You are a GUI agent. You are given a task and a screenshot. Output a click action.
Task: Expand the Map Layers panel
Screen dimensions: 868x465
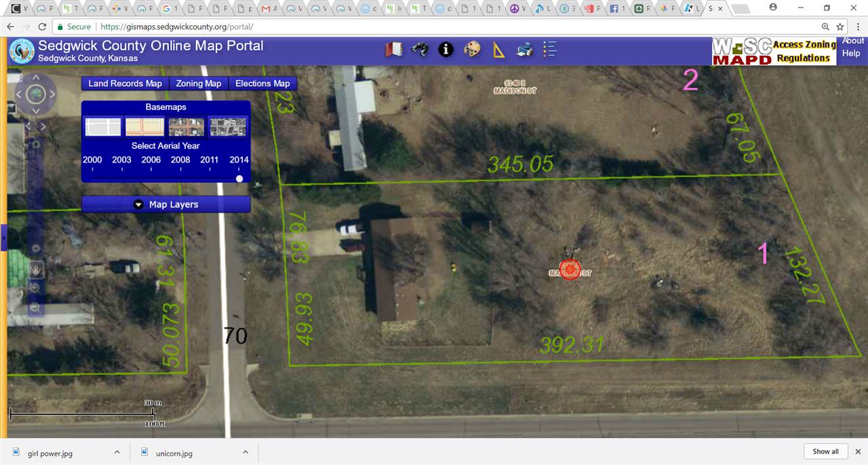[x=166, y=204]
